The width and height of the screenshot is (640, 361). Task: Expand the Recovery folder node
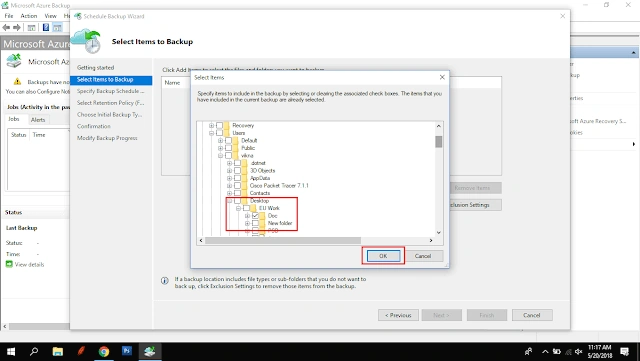[211, 125]
